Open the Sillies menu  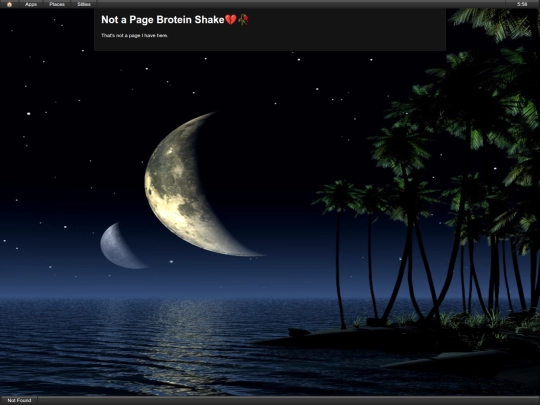click(x=84, y=4)
